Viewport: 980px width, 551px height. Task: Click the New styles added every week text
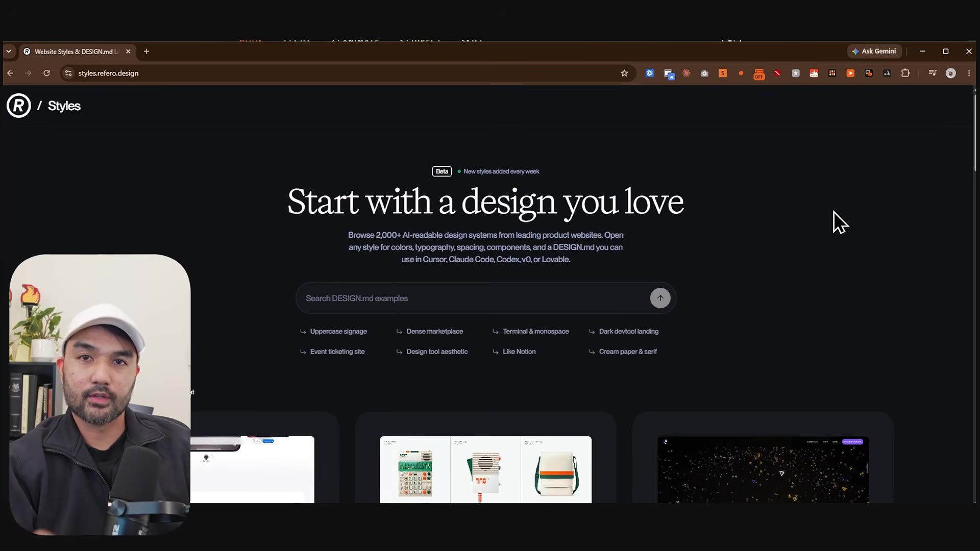coord(501,171)
